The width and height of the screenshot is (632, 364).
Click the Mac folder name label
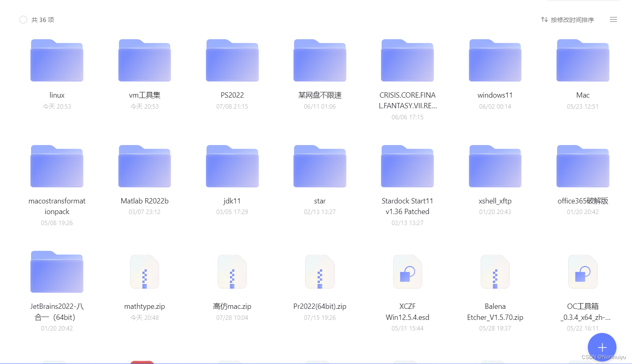coord(583,95)
